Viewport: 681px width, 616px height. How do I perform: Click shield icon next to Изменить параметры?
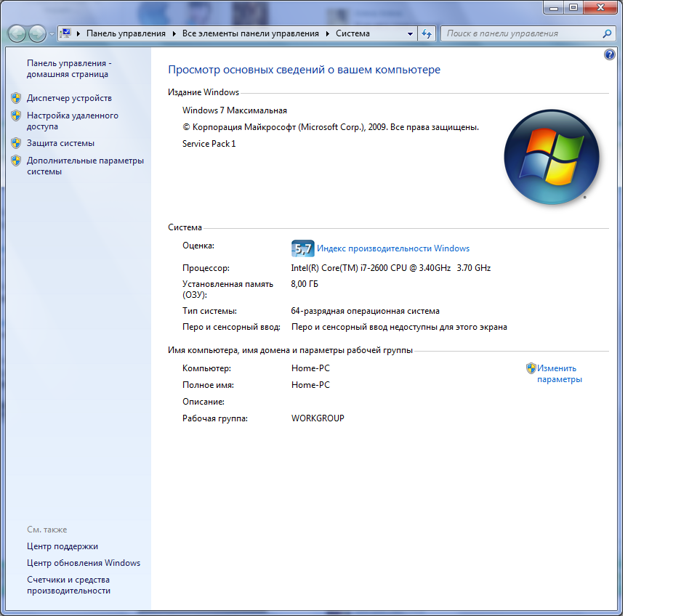(x=531, y=368)
